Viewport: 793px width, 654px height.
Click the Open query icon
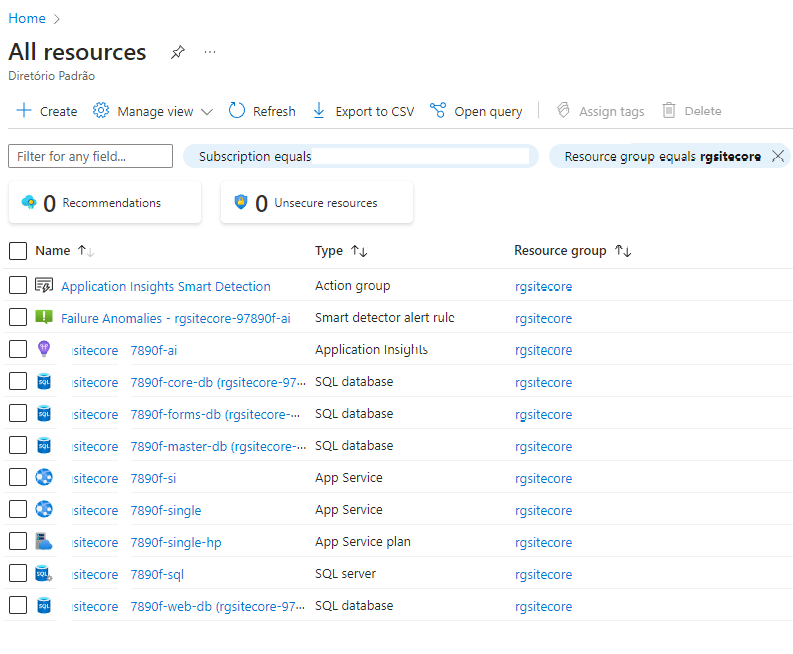click(x=437, y=111)
